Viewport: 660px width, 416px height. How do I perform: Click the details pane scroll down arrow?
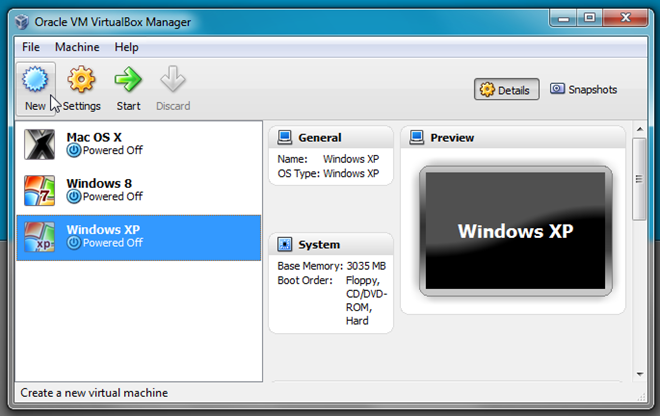tap(640, 374)
